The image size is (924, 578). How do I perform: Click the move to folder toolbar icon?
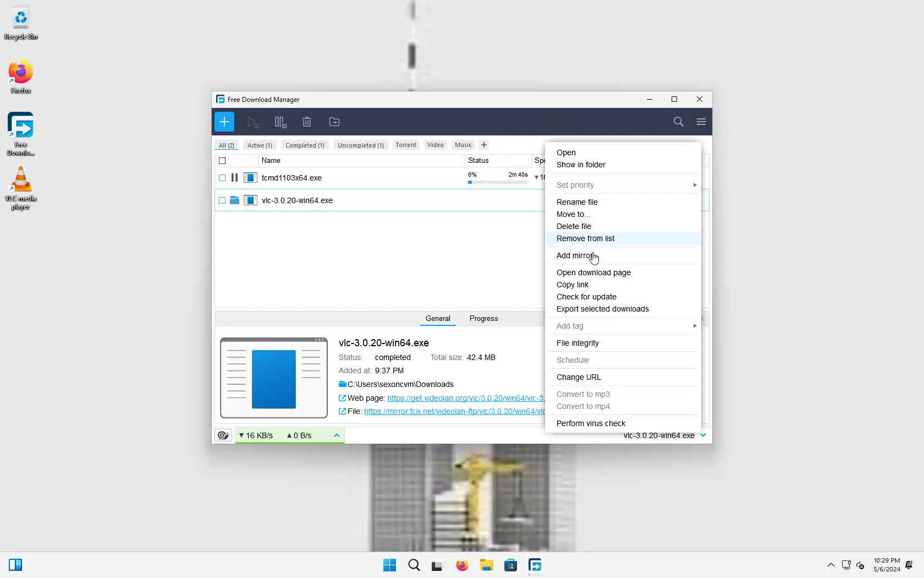coord(334,122)
